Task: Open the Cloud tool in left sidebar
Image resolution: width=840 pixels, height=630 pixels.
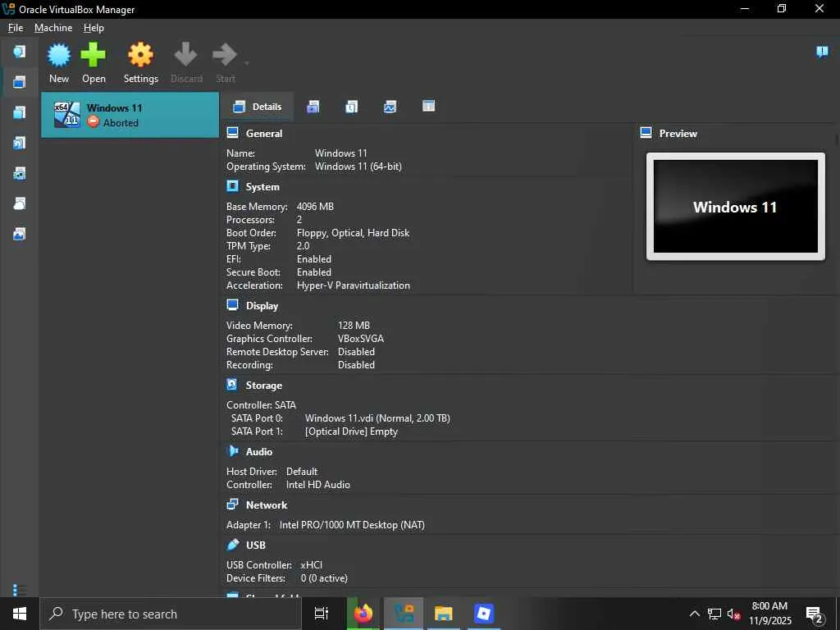Action: coord(20,203)
